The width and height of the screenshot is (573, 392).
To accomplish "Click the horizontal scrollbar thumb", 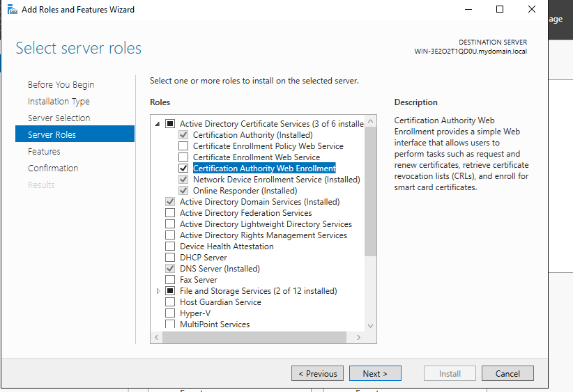I will pyautogui.click(x=254, y=337).
